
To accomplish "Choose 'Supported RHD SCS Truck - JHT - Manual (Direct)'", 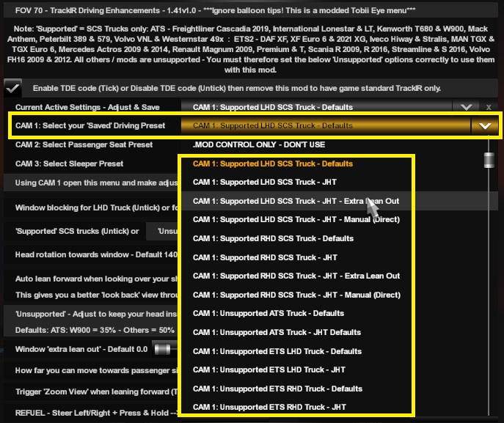I will (296, 295).
